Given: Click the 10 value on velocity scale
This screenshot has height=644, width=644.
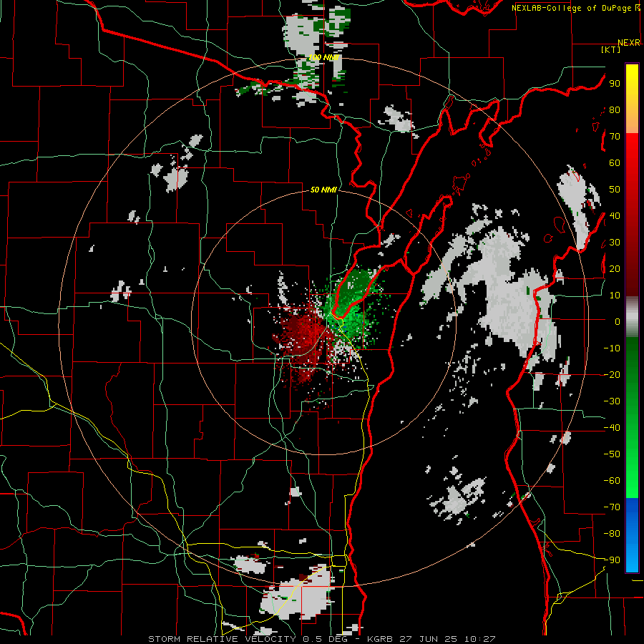Looking at the screenshot, I should [x=615, y=296].
